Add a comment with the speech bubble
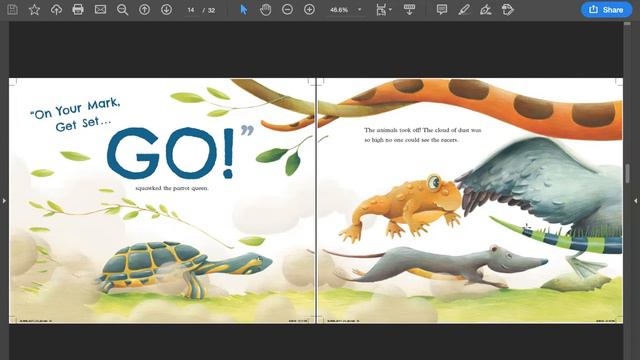 click(442, 9)
